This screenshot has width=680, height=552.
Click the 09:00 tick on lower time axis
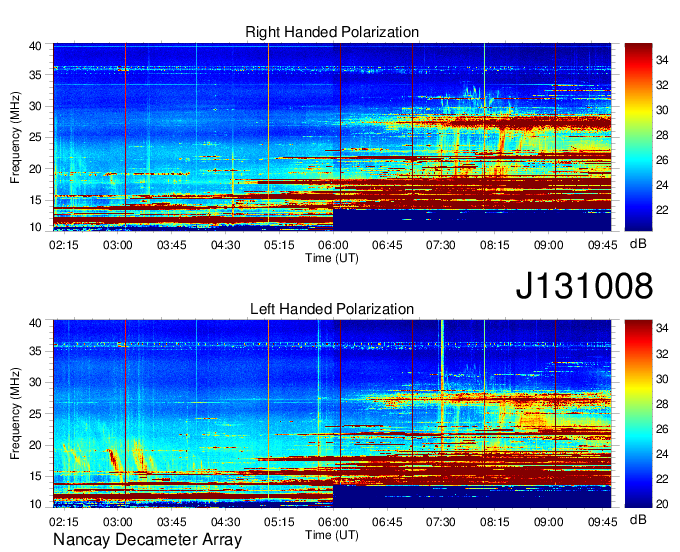click(549, 522)
